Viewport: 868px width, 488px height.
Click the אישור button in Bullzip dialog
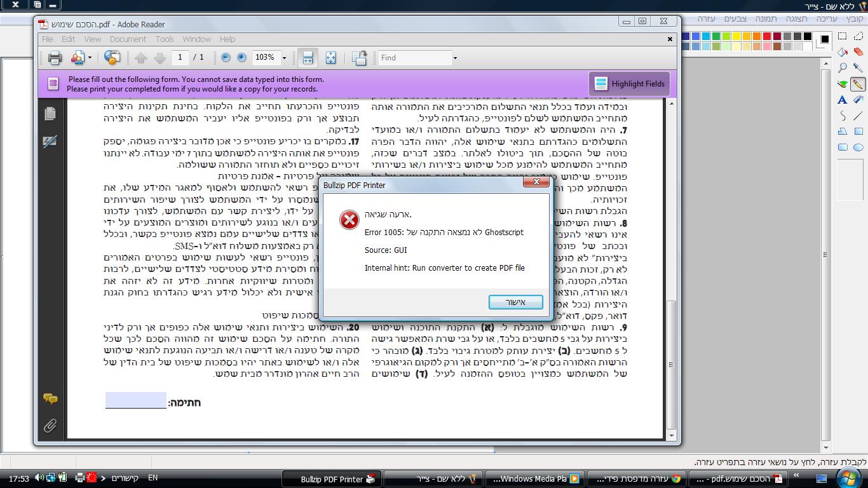coord(515,302)
